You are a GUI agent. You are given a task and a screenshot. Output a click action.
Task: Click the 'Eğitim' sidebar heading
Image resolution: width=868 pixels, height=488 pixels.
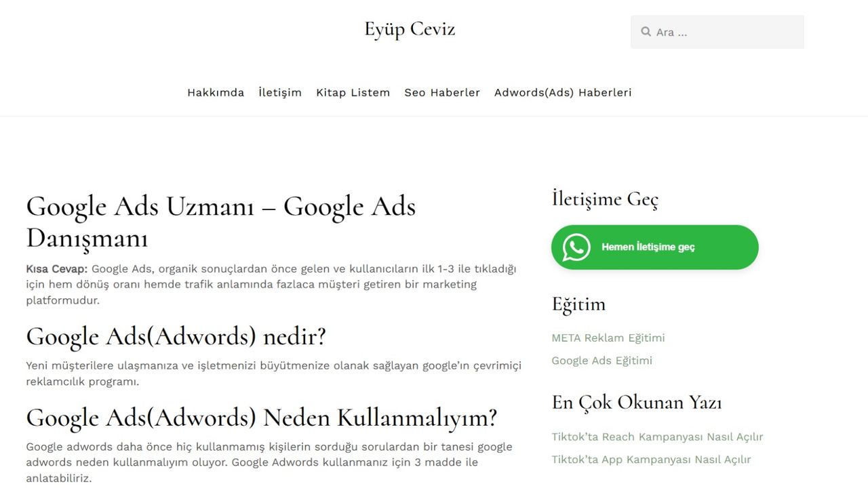[x=578, y=304]
